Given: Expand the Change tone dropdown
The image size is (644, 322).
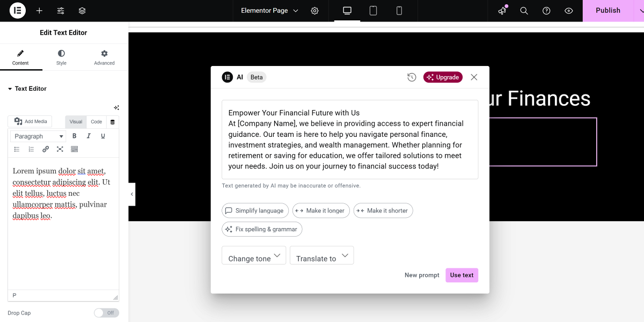Looking at the screenshot, I should [254, 256].
